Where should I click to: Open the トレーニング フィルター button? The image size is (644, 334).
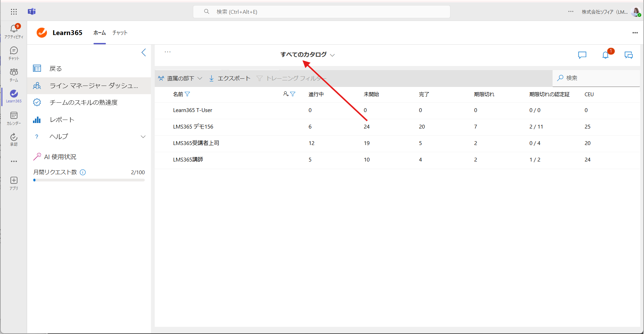291,78
